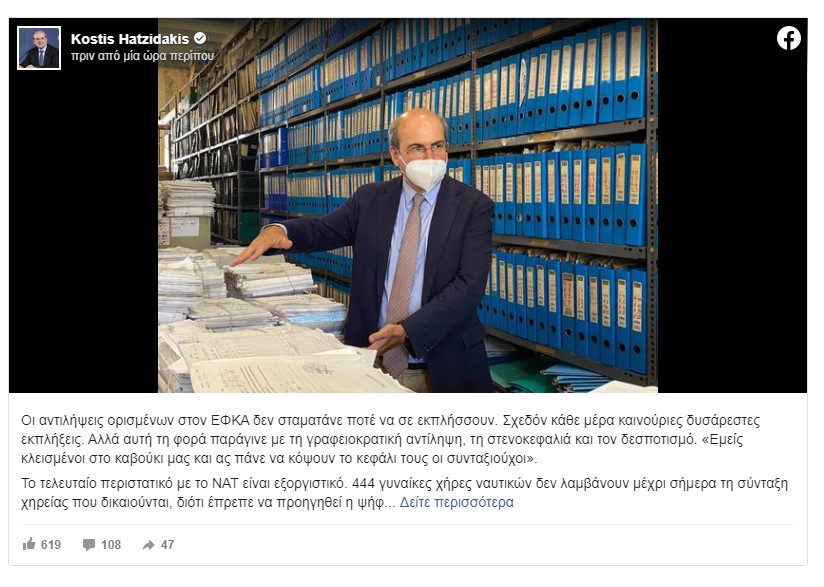824x587 pixels.
Task: Click the first paragraph mentioning ΕΦΚΑ
Action: pyautogui.click(x=390, y=439)
